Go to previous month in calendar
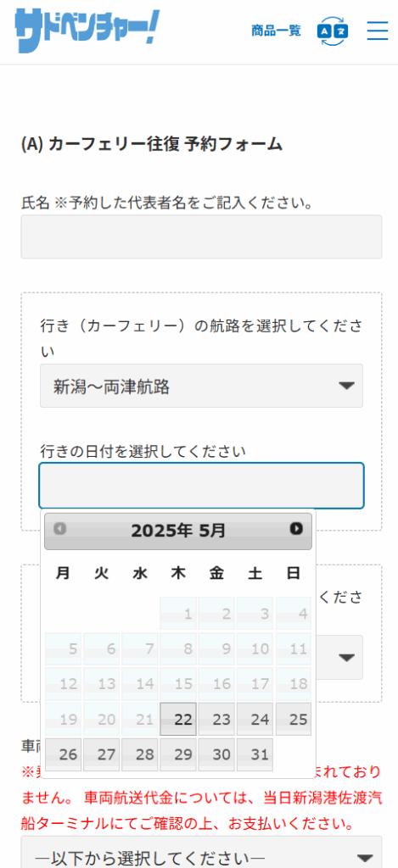Viewport: 398px width, 868px height. click(60, 529)
